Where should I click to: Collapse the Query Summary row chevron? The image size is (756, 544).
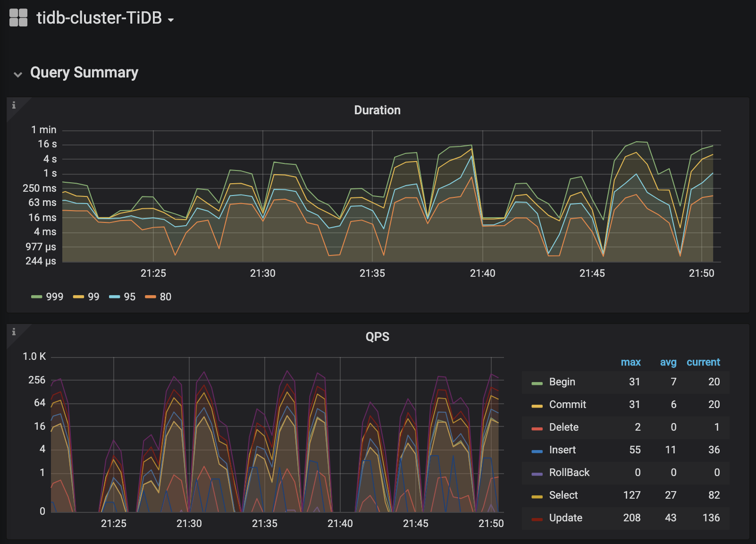[18, 74]
